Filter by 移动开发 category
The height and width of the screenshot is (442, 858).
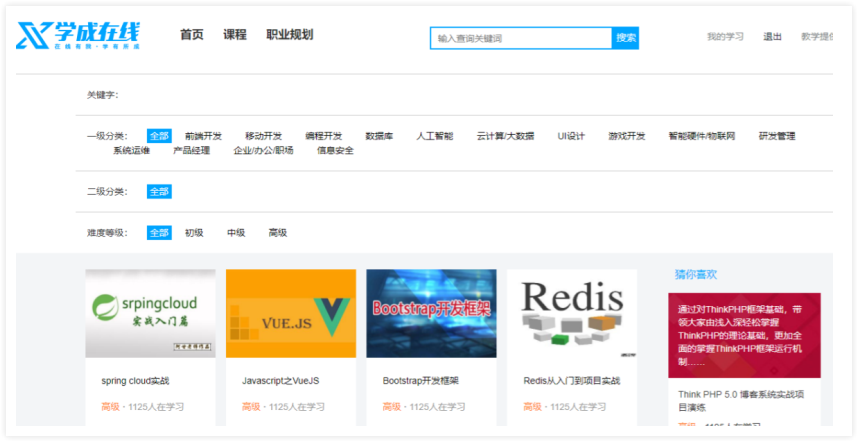[263, 136]
